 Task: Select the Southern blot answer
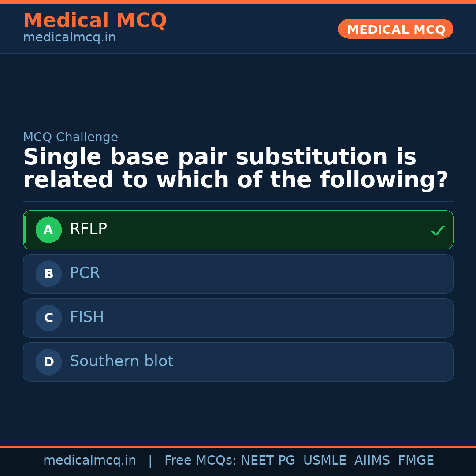[x=121, y=361]
